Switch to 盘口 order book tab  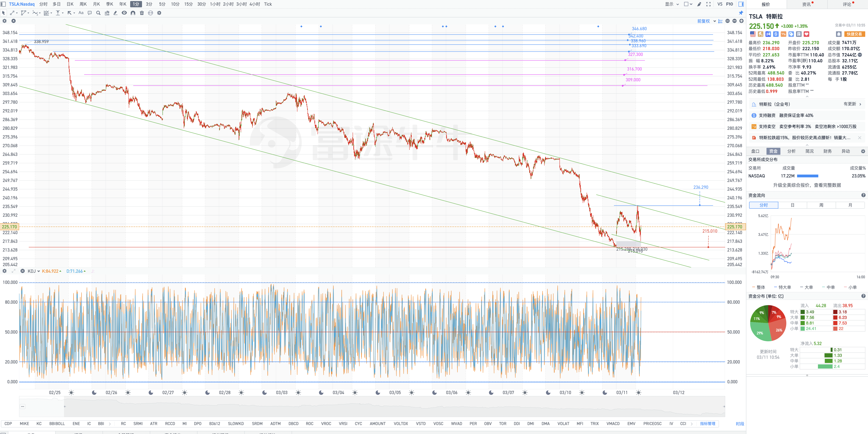point(755,151)
